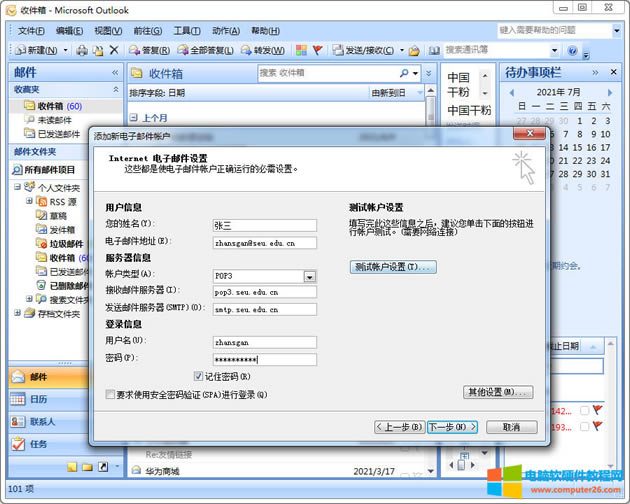Click the New (新建) toolbar button
The height and width of the screenshot is (504, 630).
[36, 50]
